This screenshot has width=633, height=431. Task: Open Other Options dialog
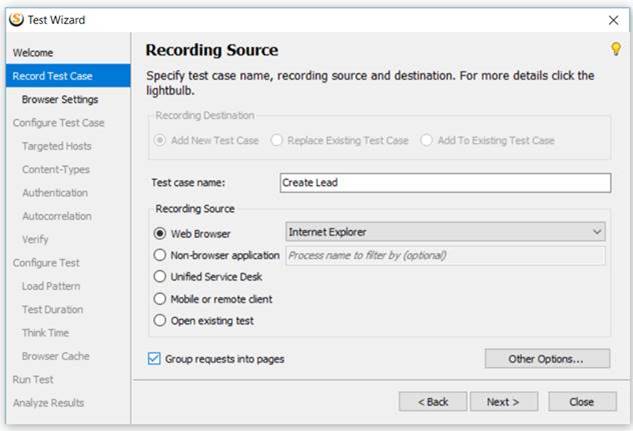[x=547, y=359]
